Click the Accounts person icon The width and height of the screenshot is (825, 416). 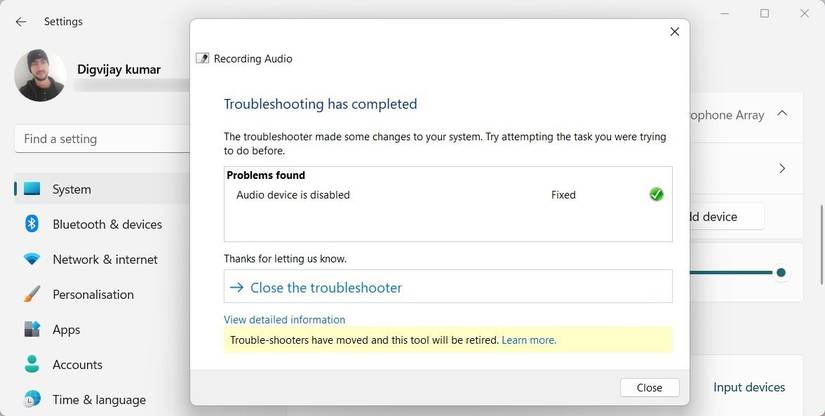pyautogui.click(x=32, y=364)
